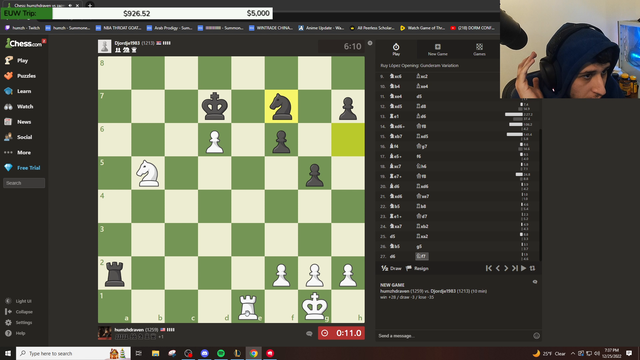Jump to the latest move

click(515, 268)
